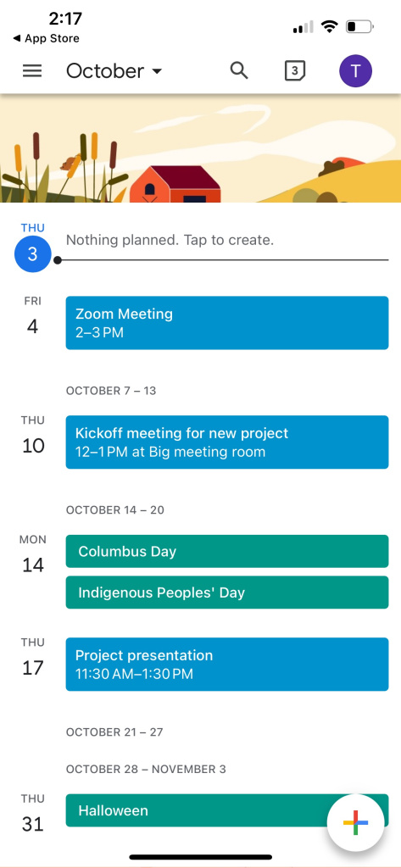Open the Zoom Meeting event
401x868 pixels.
click(227, 323)
